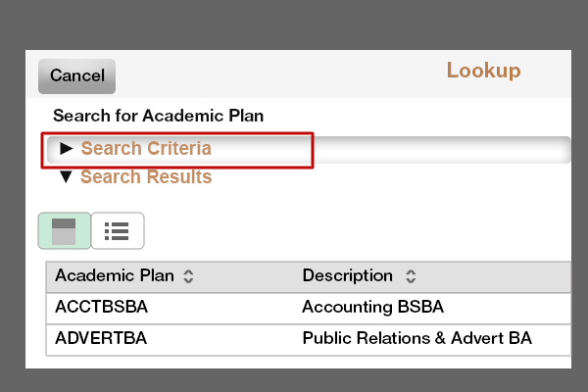
Task: Click the gray backdrop outside the Lookup dialog
Action: (294, 23)
